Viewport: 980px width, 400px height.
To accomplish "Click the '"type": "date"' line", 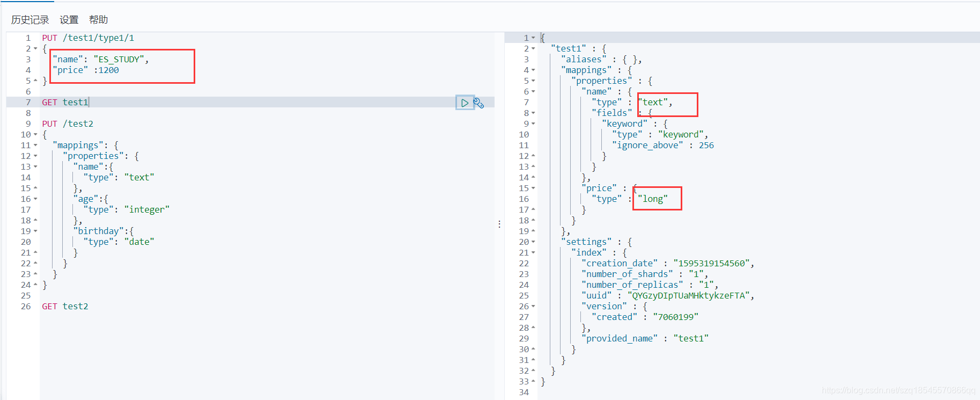I will click(119, 242).
